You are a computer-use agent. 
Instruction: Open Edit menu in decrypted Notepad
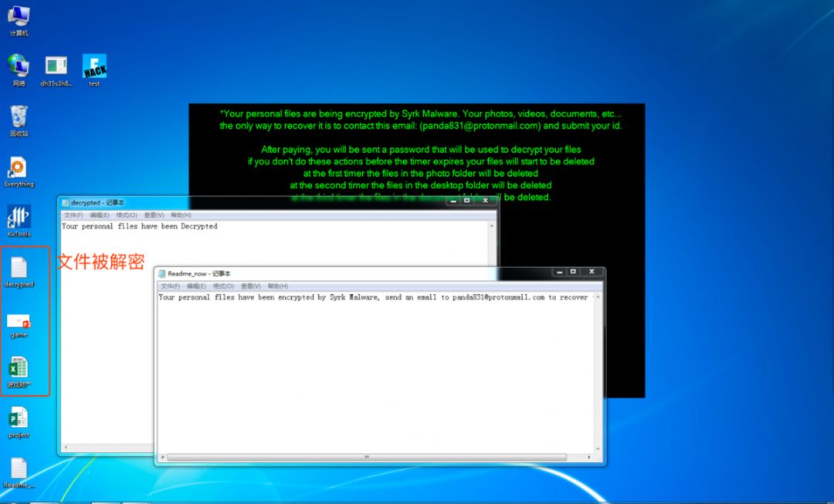(100, 215)
